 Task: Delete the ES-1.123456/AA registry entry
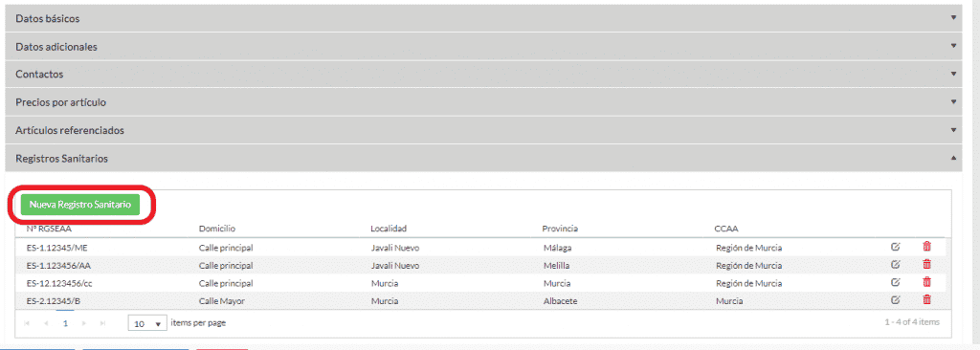pyautogui.click(x=926, y=264)
